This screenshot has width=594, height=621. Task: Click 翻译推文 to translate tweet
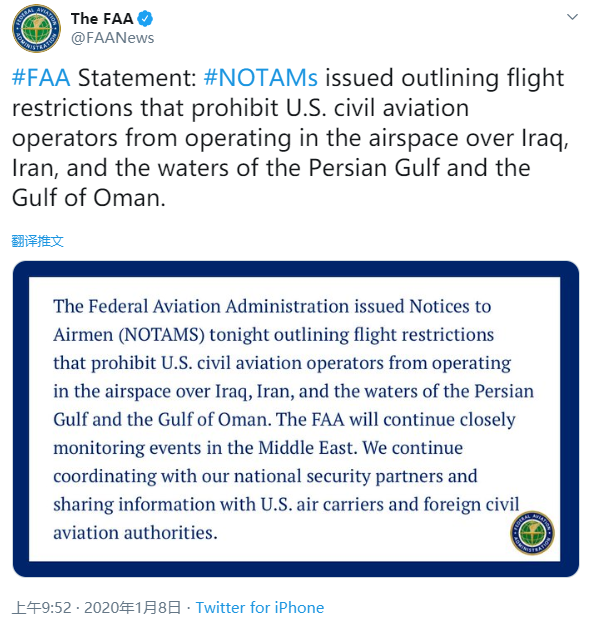click(37, 241)
